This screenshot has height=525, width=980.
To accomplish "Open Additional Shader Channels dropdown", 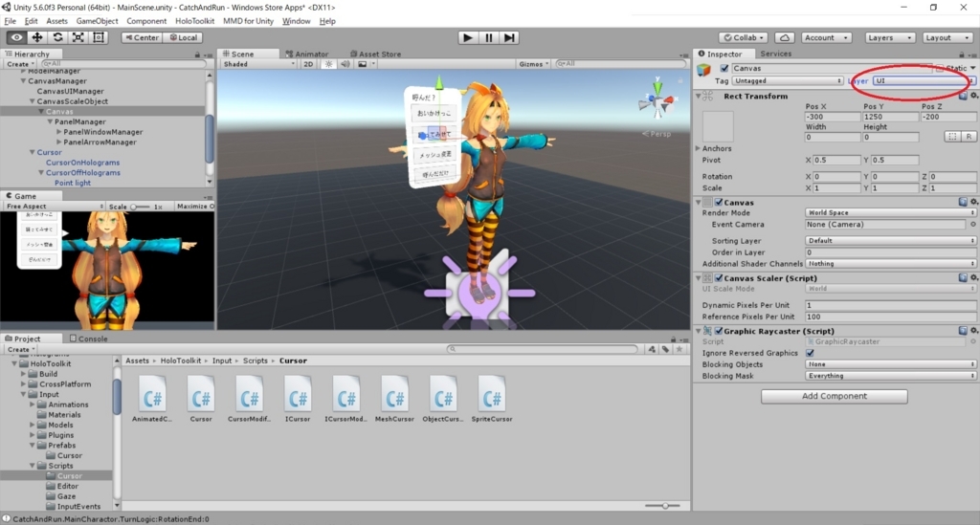I will [x=890, y=263].
